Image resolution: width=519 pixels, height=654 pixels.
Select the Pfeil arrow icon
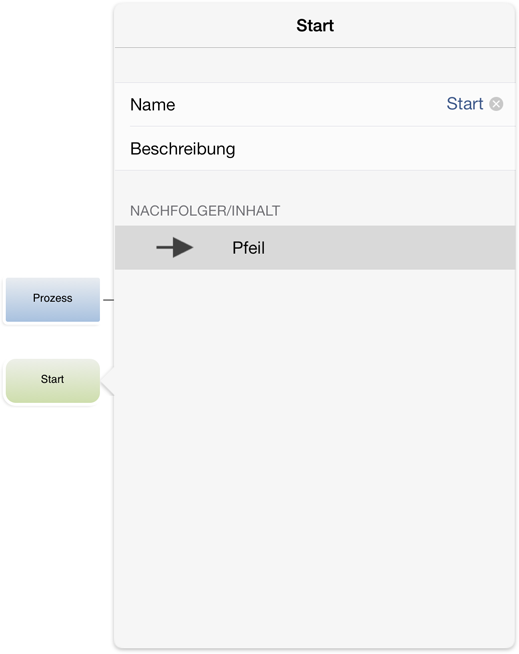174,248
